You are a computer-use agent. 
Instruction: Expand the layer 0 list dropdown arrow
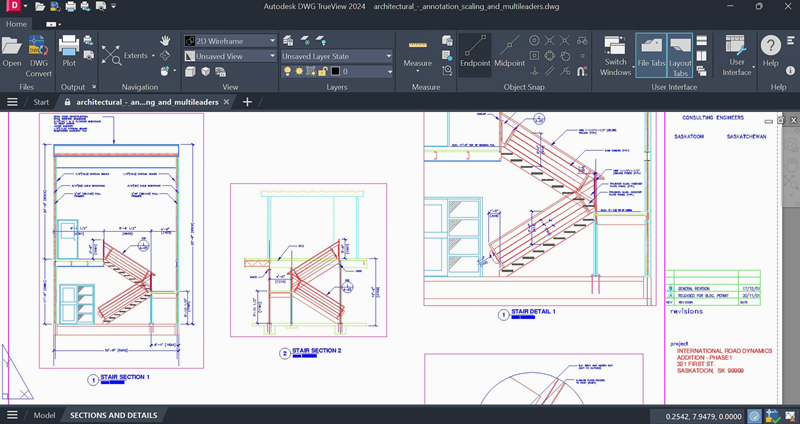[389, 71]
